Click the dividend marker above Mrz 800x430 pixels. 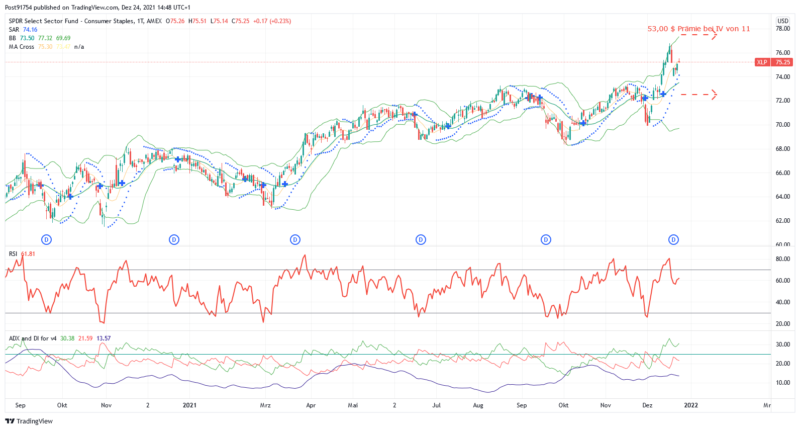click(295, 239)
